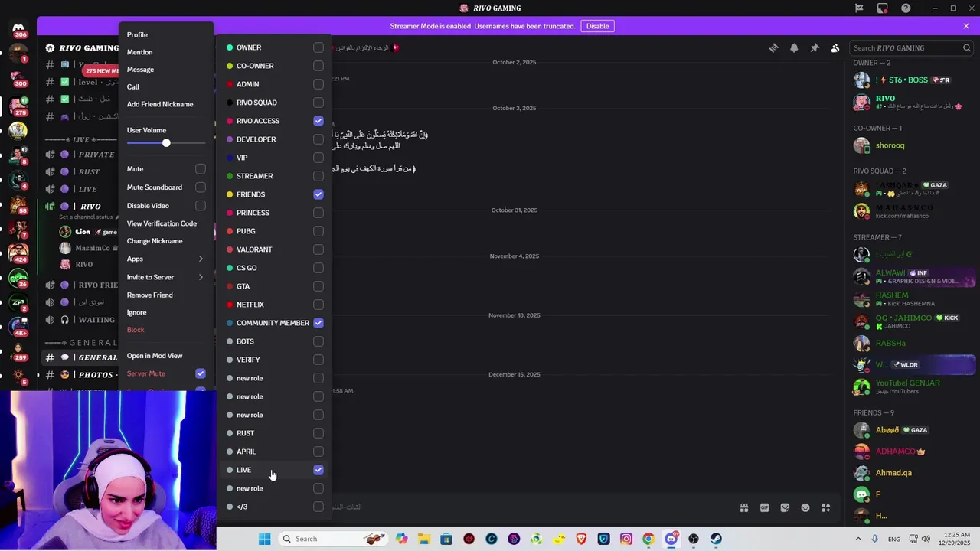
Task: Open Steam from the taskbar
Action: coord(716,539)
